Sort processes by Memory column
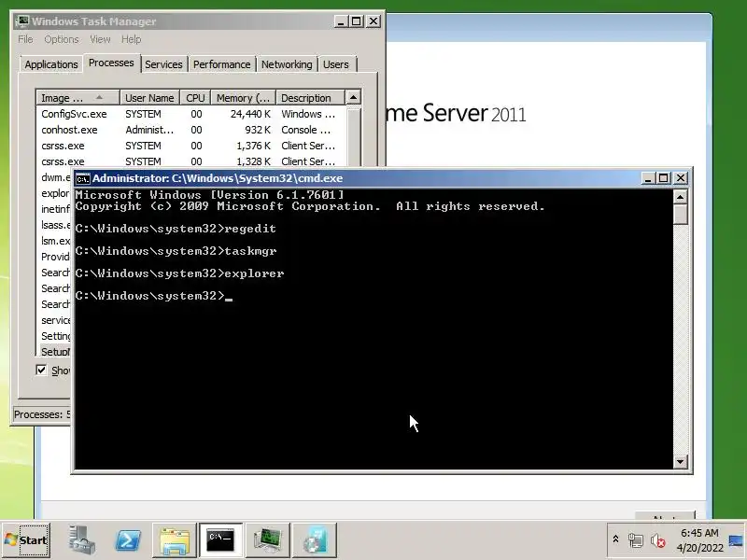Image resolution: width=747 pixels, height=560 pixels. click(x=244, y=98)
